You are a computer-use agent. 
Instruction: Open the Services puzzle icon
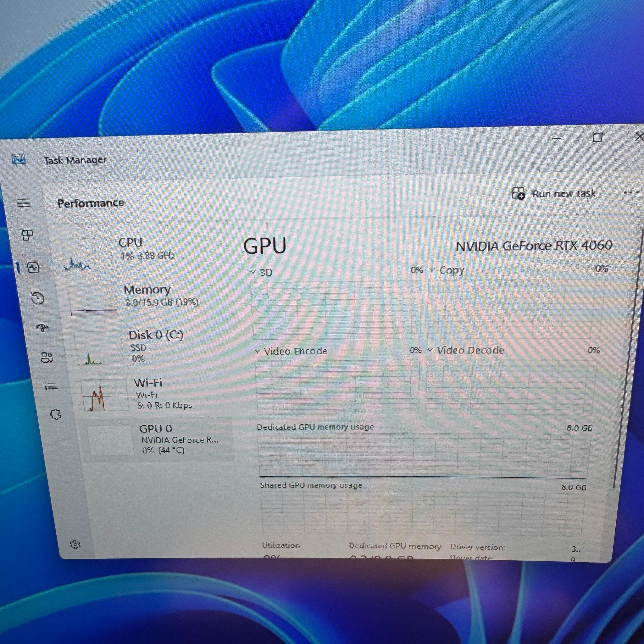[x=56, y=414]
